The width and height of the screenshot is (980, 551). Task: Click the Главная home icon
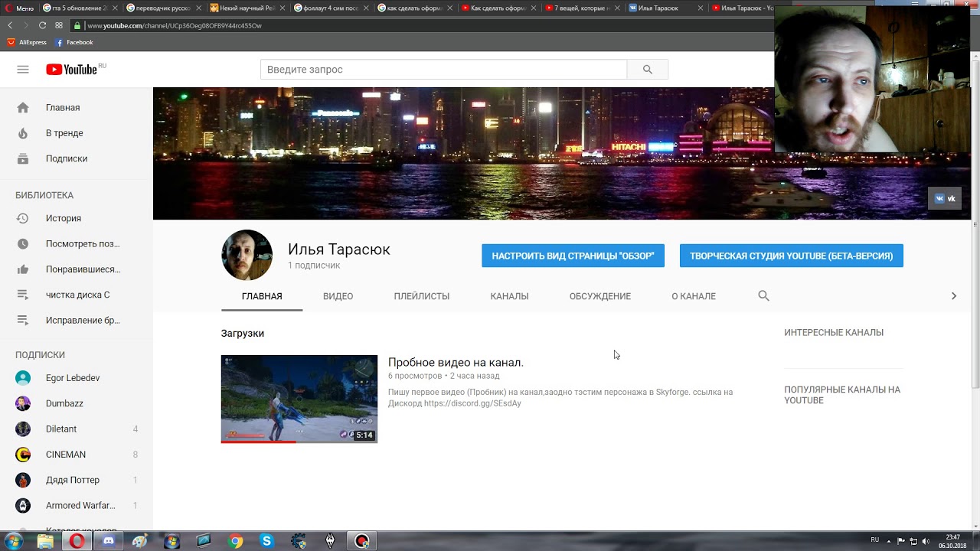click(x=23, y=108)
